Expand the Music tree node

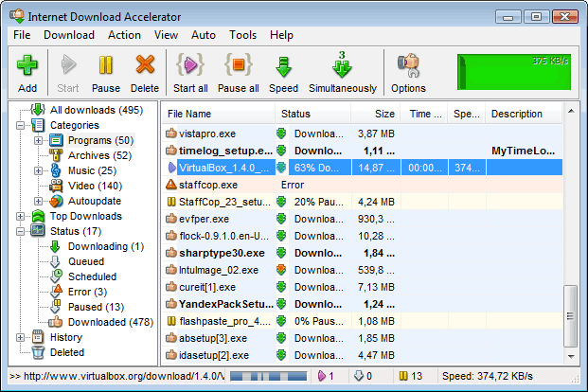pyautogui.click(x=38, y=170)
